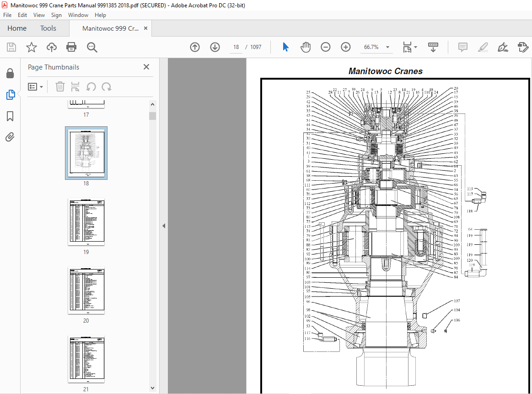Print the document with printer icon
Viewport: 532px width, 394px height.
pyautogui.click(x=71, y=47)
